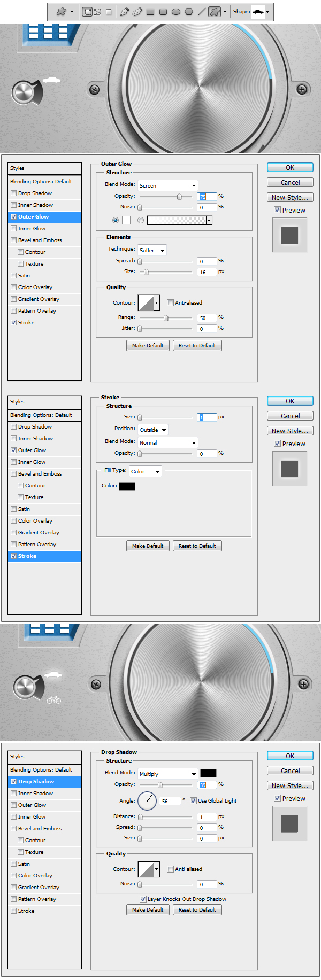
Task: Select the Pen tool in options bar
Action: coord(124,12)
